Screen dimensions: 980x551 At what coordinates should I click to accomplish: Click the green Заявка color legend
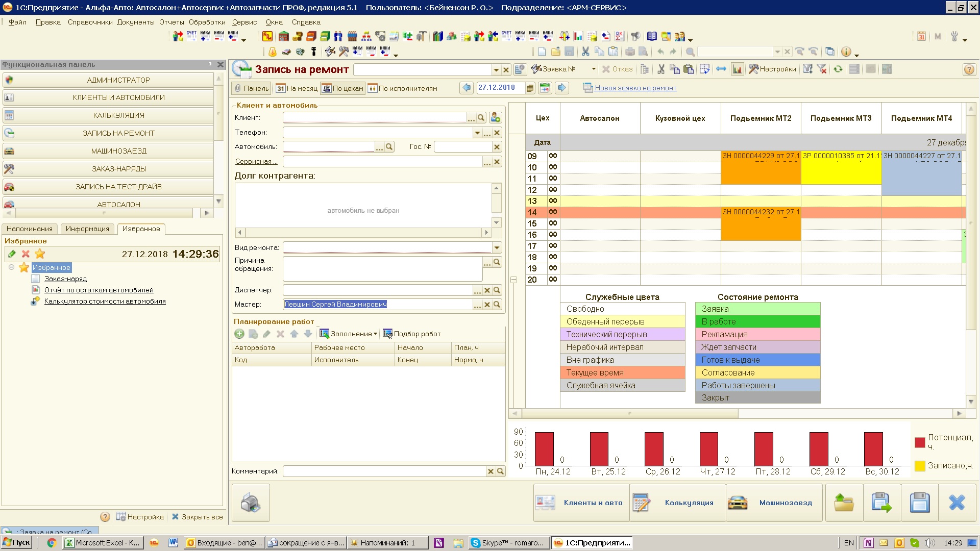[x=757, y=309]
